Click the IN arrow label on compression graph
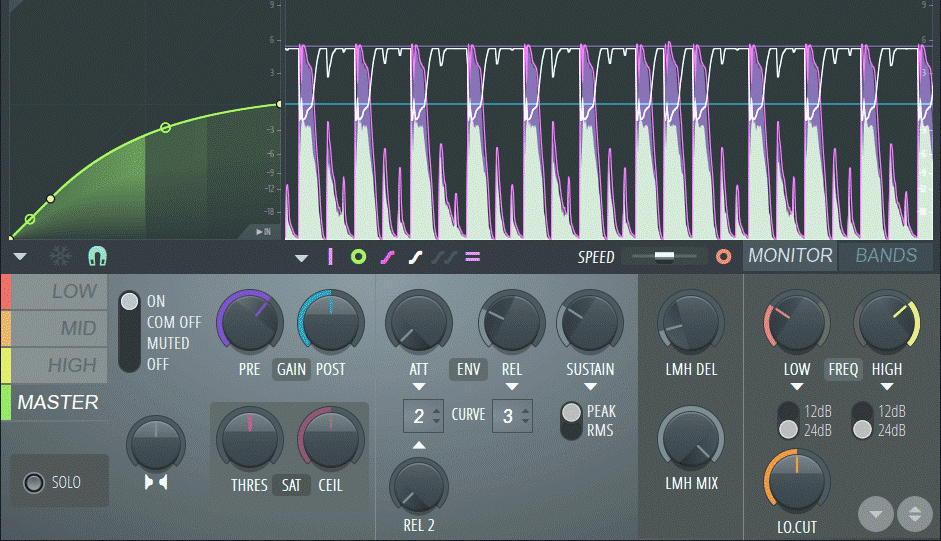 (x=263, y=231)
